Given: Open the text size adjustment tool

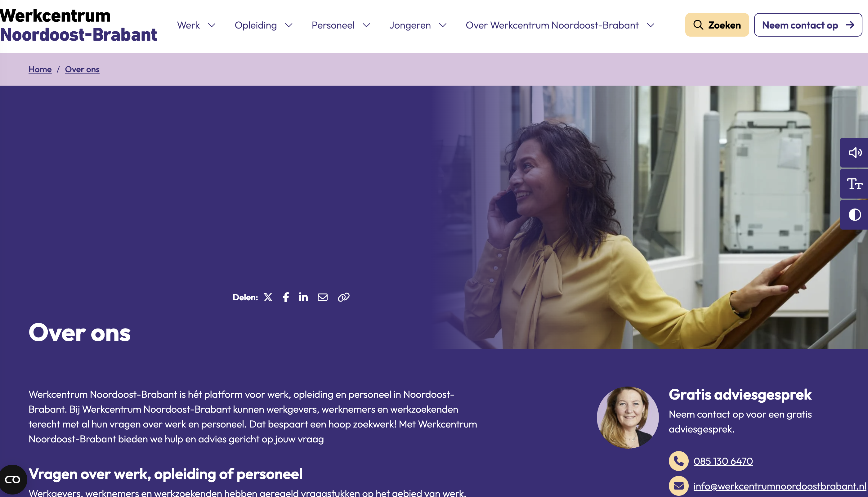Looking at the screenshot, I should (x=854, y=184).
